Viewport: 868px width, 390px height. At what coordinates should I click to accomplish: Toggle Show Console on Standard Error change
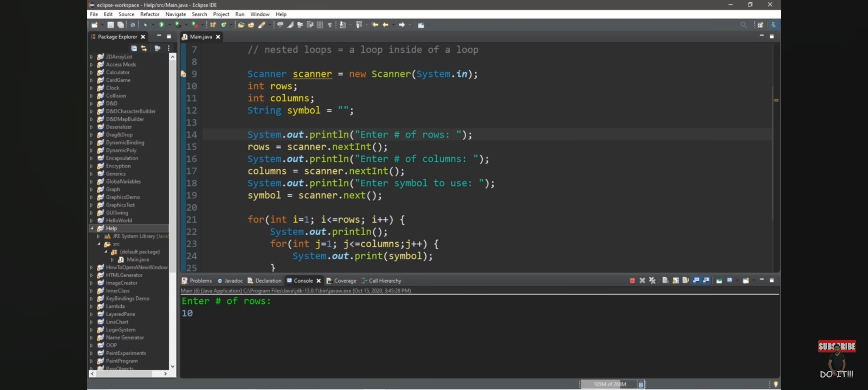click(x=706, y=281)
